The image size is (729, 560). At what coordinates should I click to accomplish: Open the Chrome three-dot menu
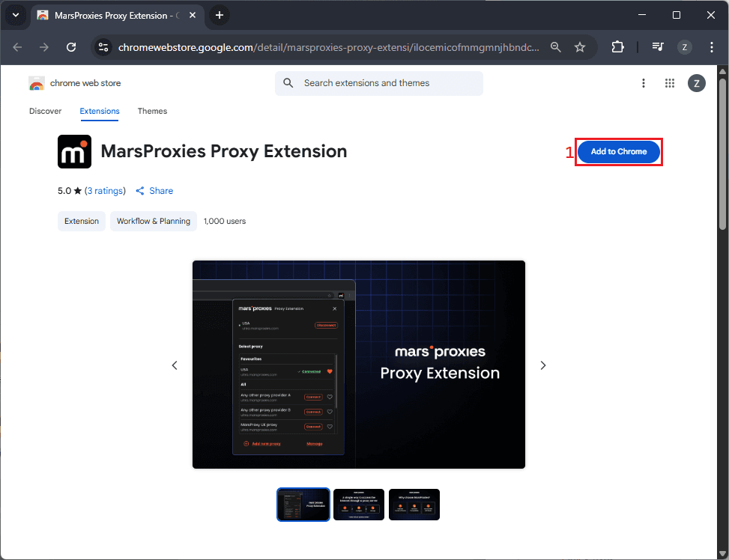[710, 47]
